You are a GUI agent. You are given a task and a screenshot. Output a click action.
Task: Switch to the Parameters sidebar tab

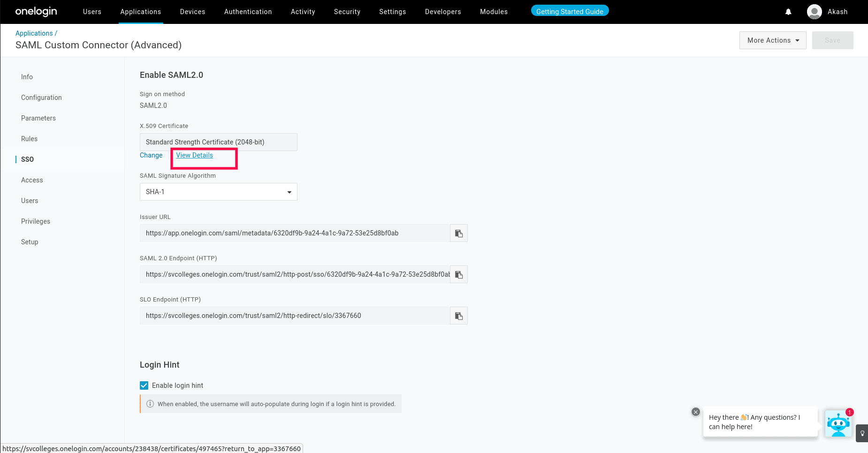tap(38, 118)
